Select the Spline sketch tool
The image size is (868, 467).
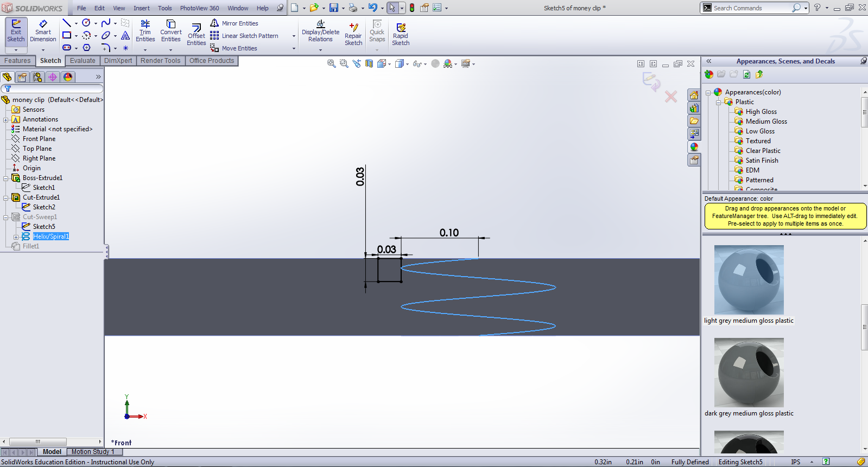tap(106, 23)
